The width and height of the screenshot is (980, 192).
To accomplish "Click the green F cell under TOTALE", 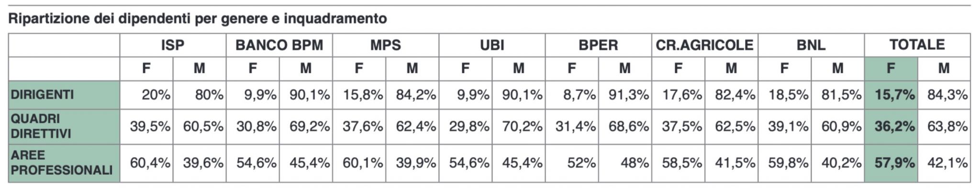I will (891, 68).
